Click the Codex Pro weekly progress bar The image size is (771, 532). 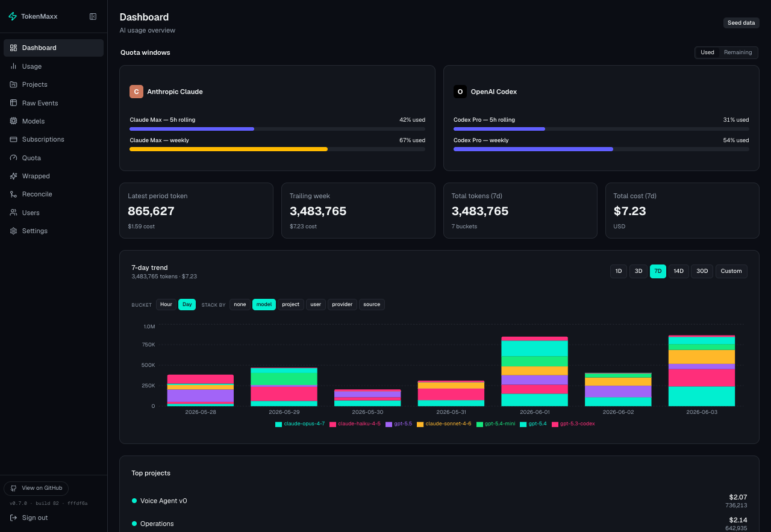click(601, 149)
